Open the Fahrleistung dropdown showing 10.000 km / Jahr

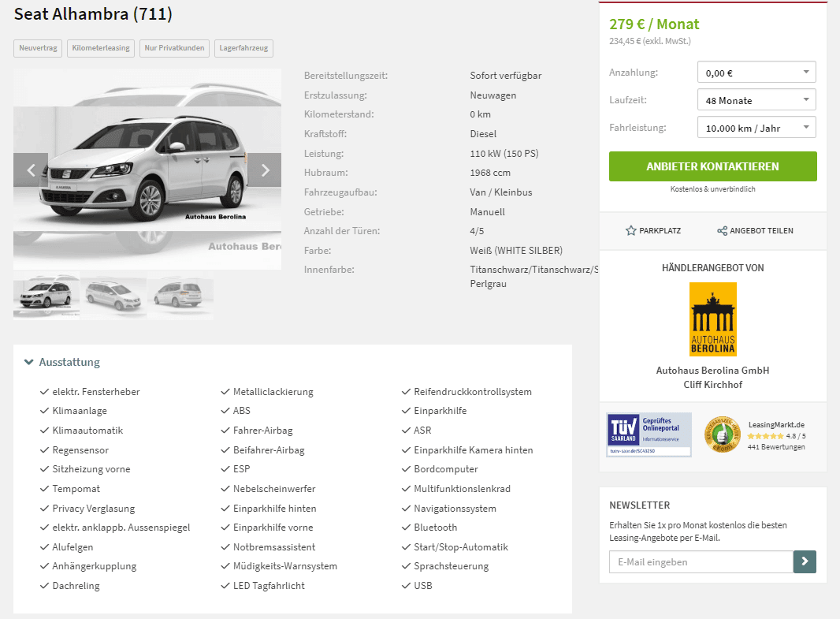pyautogui.click(x=756, y=128)
